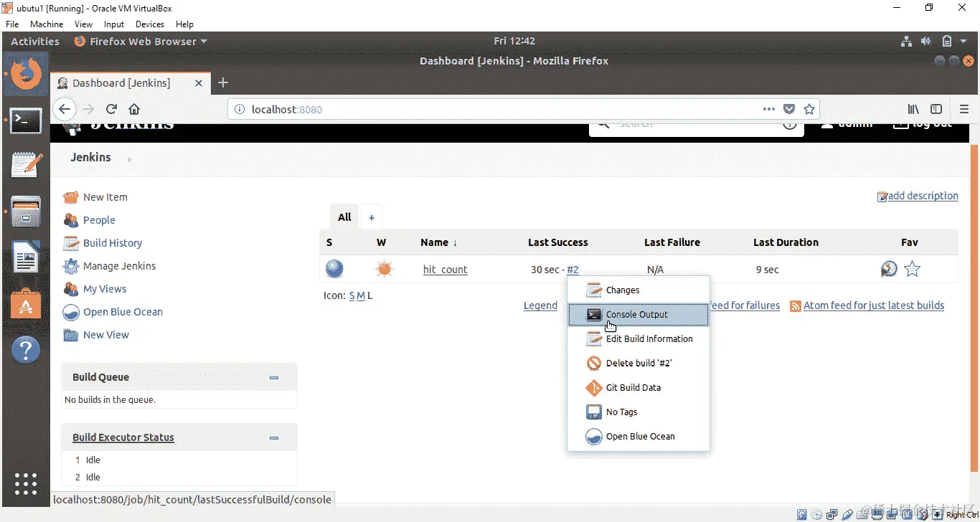The width and height of the screenshot is (980, 522).
Task: Open the page actions three-dot menu
Action: coord(769,109)
